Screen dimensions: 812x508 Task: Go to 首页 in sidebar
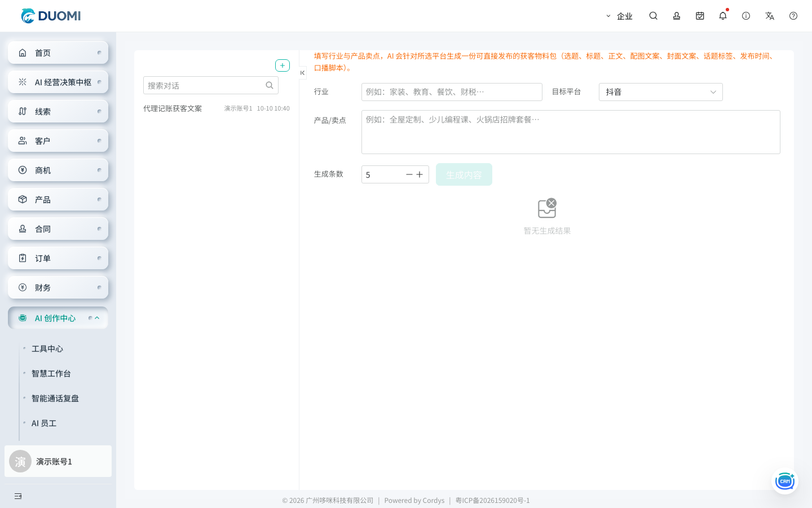coord(58,52)
